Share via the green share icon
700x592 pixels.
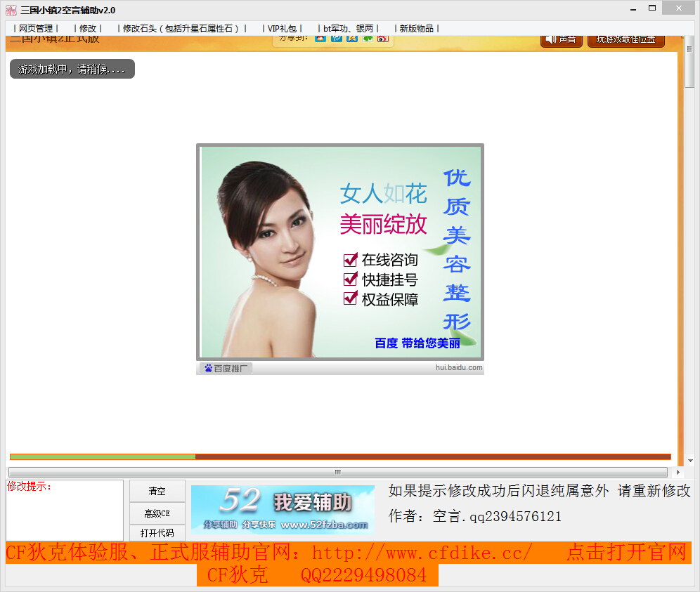pyautogui.click(x=368, y=39)
